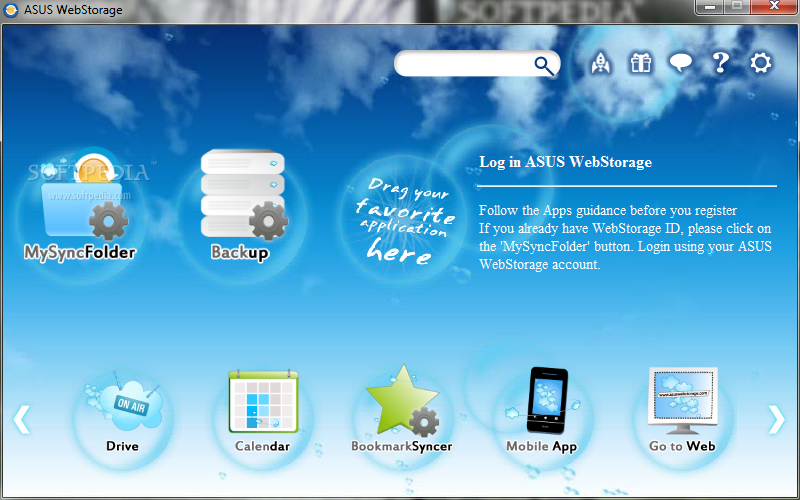Image resolution: width=800 pixels, height=500 pixels.
Task: Click the 'Log in ASUS WebStorage' heading
Action: click(565, 162)
